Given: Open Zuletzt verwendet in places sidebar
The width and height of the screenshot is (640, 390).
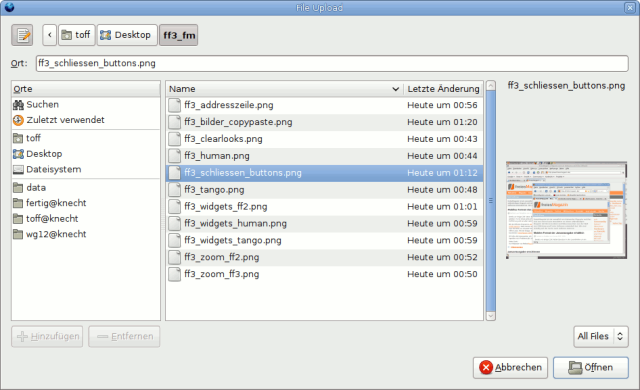Looking at the screenshot, I should click(x=86, y=120).
